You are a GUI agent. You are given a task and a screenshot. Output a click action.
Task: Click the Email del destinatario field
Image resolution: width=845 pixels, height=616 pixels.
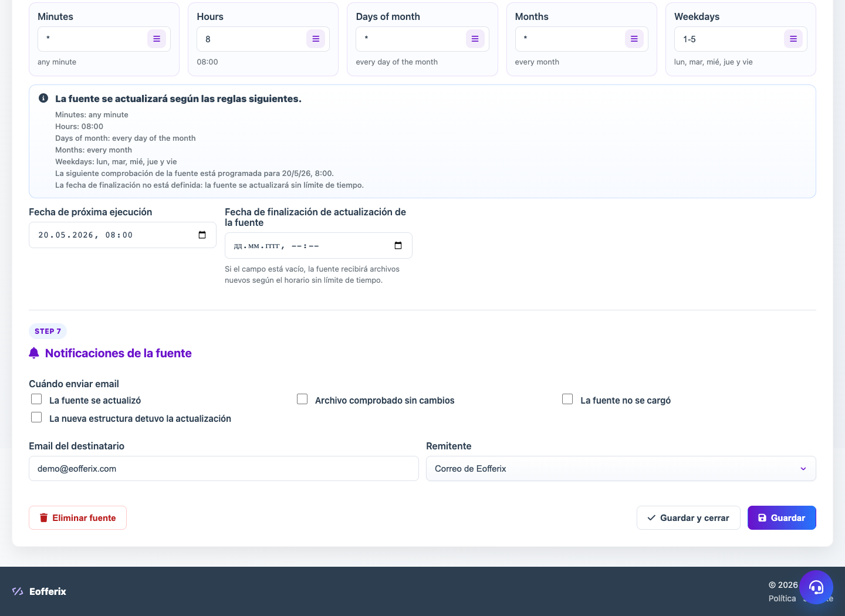[224, 469]
